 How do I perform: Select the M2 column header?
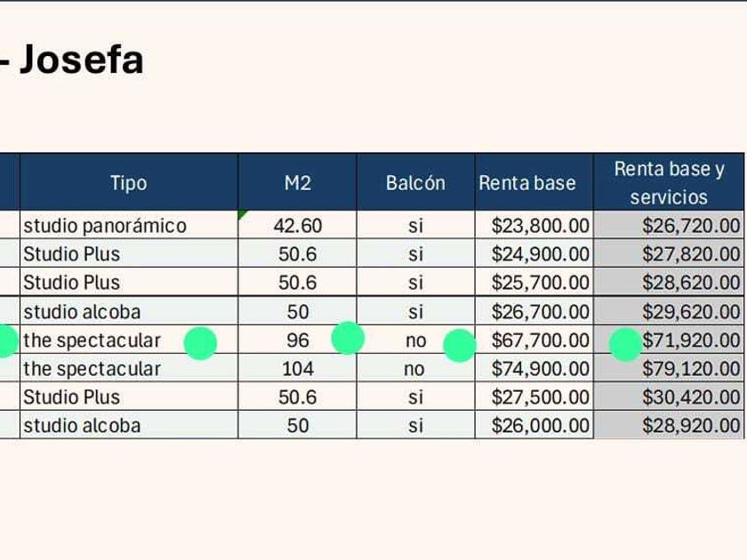(x=297, y=183)
